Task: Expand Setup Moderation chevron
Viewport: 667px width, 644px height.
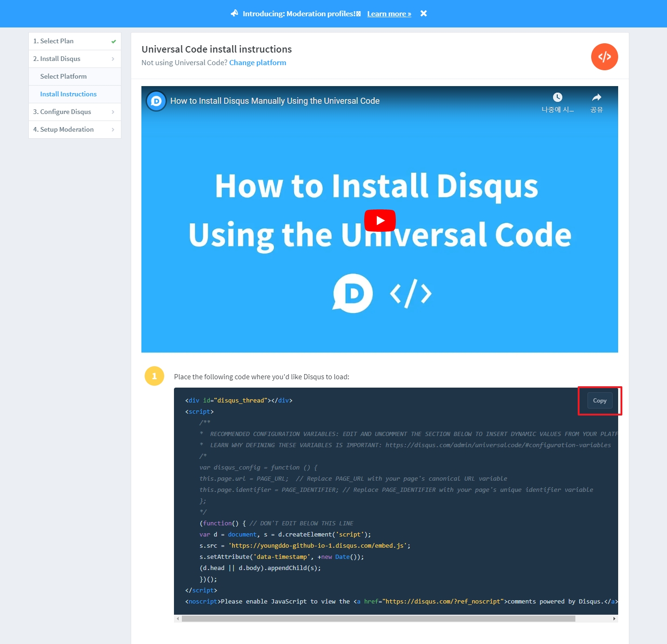Action: point(113,129)
